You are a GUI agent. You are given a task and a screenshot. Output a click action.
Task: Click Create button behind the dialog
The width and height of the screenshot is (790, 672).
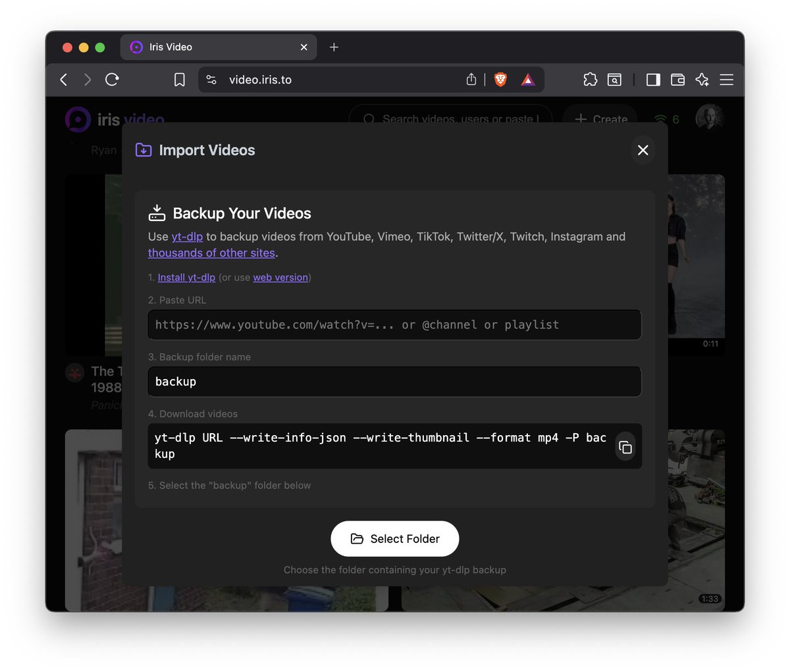coord(600,119)
